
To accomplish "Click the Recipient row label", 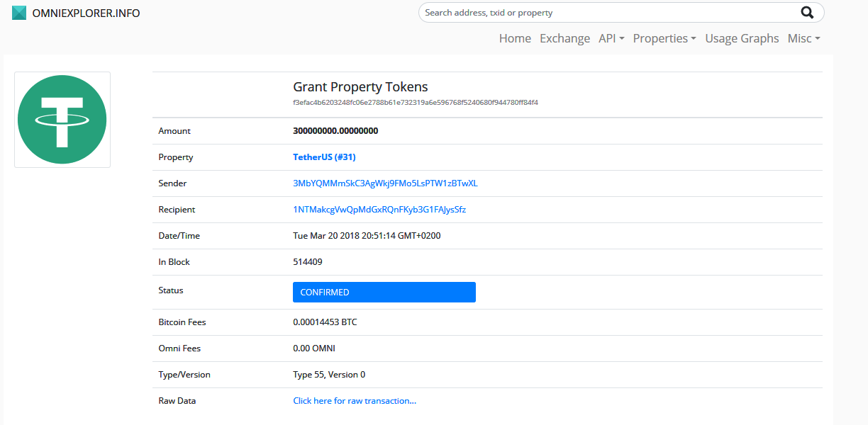I will [x=177, y=210].
